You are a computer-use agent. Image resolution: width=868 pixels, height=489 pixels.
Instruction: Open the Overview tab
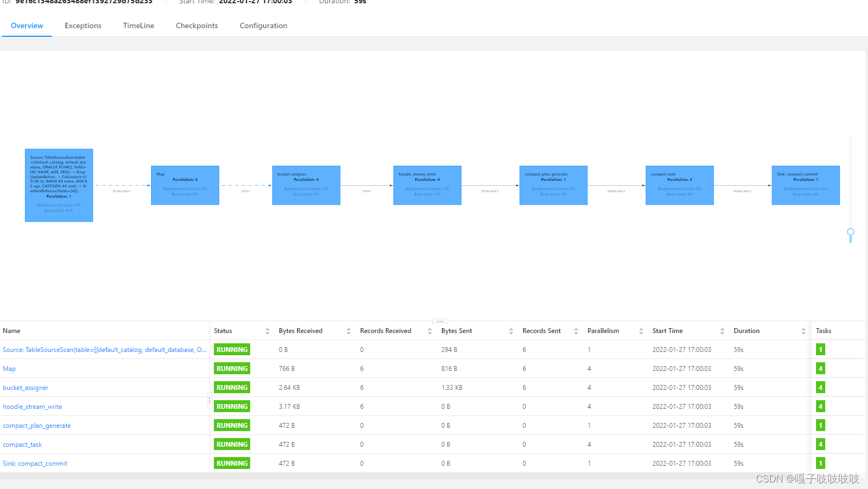27,25
